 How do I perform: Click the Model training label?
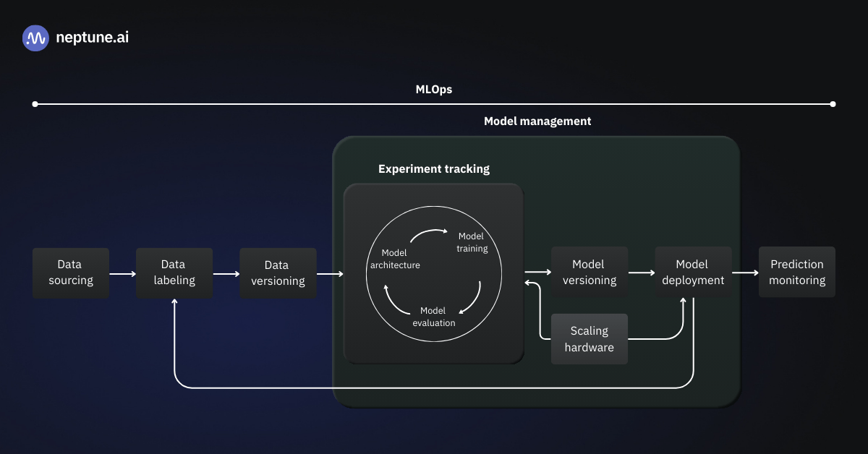tap(472, 242)
